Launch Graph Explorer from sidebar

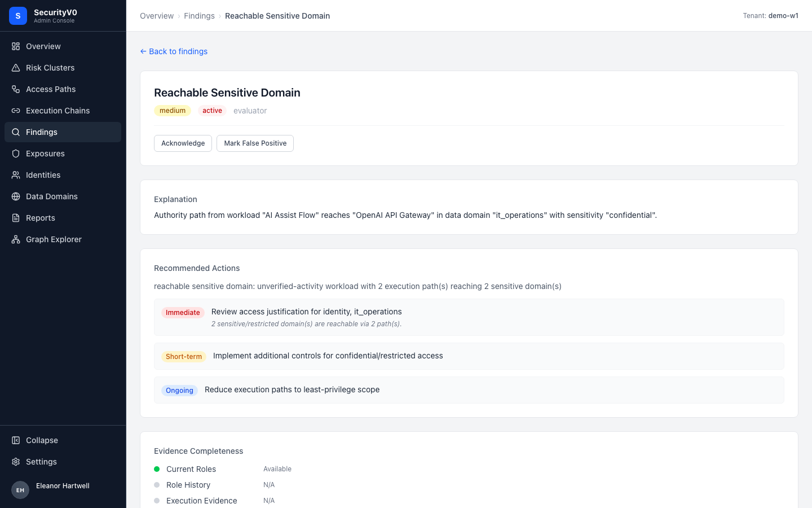[x=63, y=239]
